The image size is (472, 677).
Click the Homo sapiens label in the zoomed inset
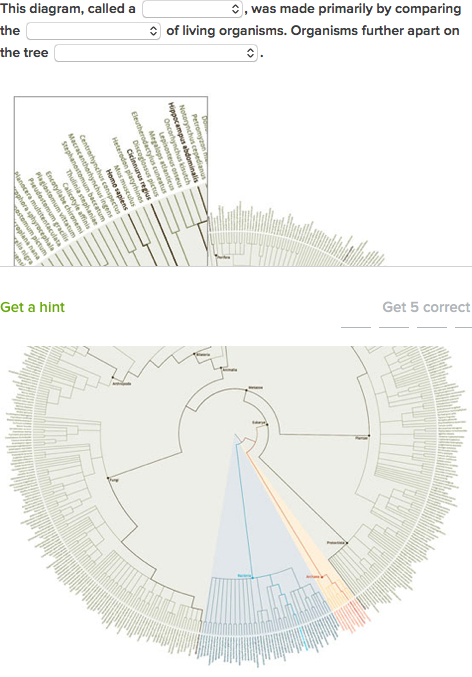[117, 189]
